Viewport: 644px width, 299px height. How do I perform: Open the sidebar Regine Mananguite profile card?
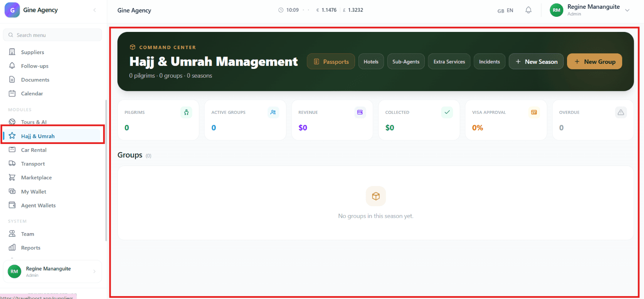pos(53,271)
